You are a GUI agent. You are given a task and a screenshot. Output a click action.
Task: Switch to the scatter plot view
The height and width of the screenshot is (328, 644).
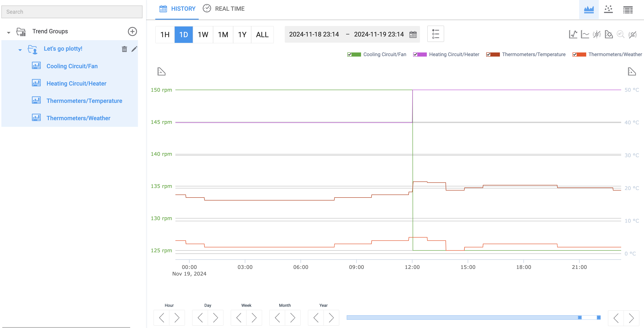coord(608,10)
